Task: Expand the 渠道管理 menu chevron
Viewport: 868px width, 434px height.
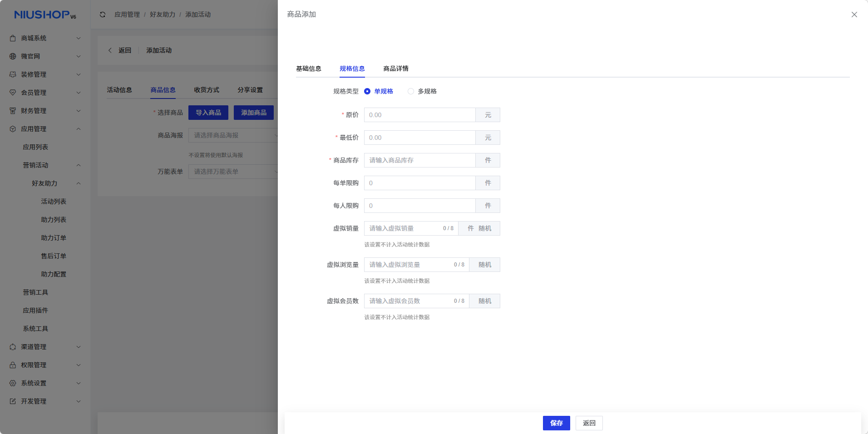Action: tap(79, 347)
